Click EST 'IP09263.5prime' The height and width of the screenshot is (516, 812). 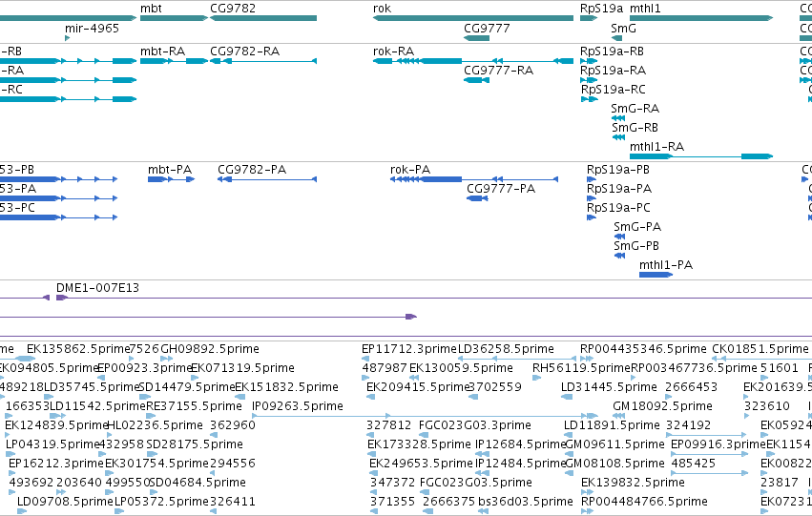pos(298,406)
